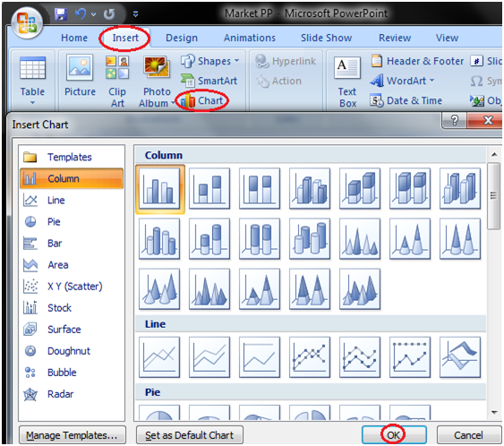The image size is (504, 446).
Task: Choose Line chart category
Action: pyautogui.click(x=72, y=200)
